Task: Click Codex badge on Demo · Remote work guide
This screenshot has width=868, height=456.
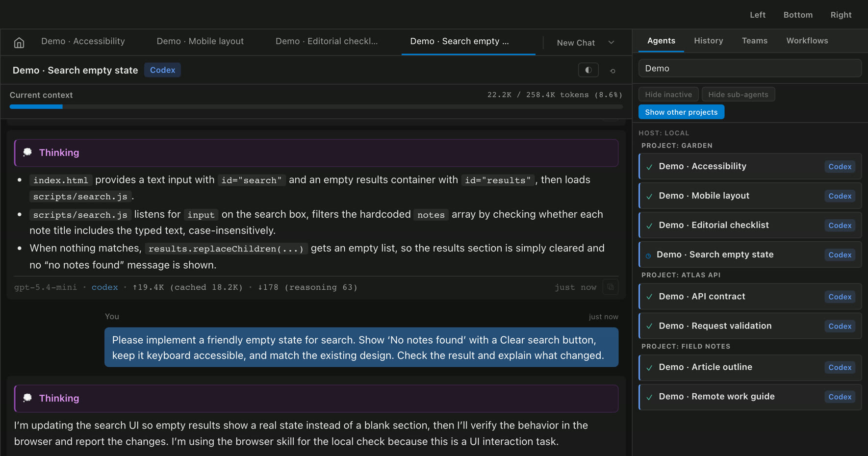Action: 840,397
